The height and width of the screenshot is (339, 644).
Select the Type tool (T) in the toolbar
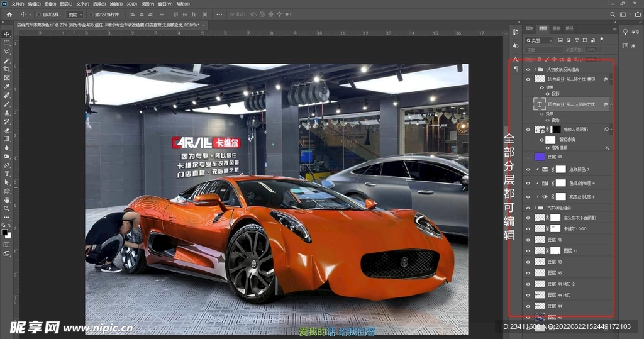tap(6, 173)
